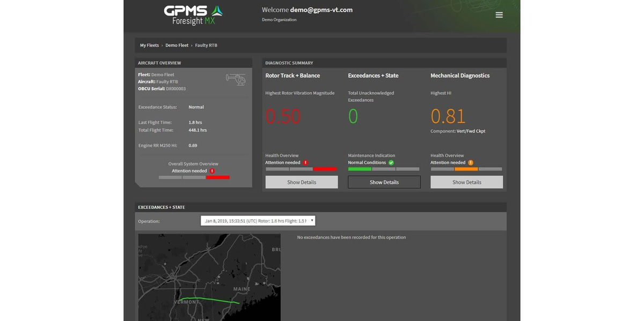This screenshot has width=644, height=321.
Task: Click the helicopter icon in Aircraft Overview
Action: (x=236, y=79)
